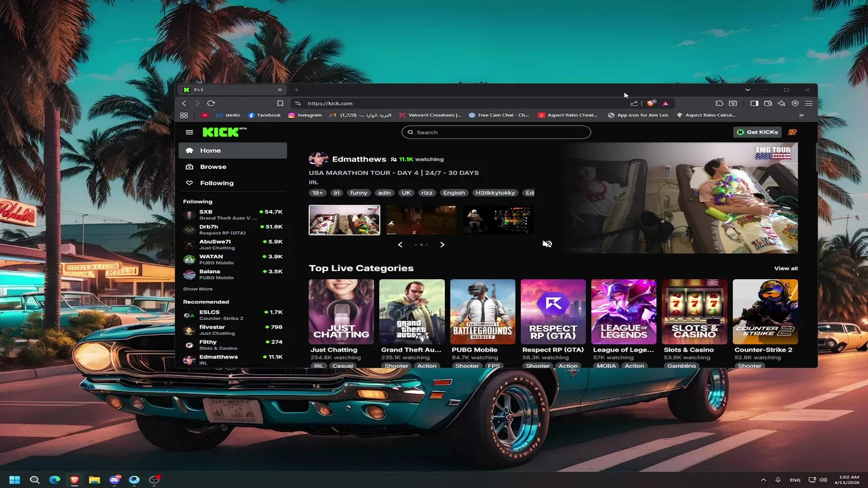The width and height of the screenshot is (868, 488).
Task: Open the Valorant Crosshairs bookmark
Action: tap(430, 115)
